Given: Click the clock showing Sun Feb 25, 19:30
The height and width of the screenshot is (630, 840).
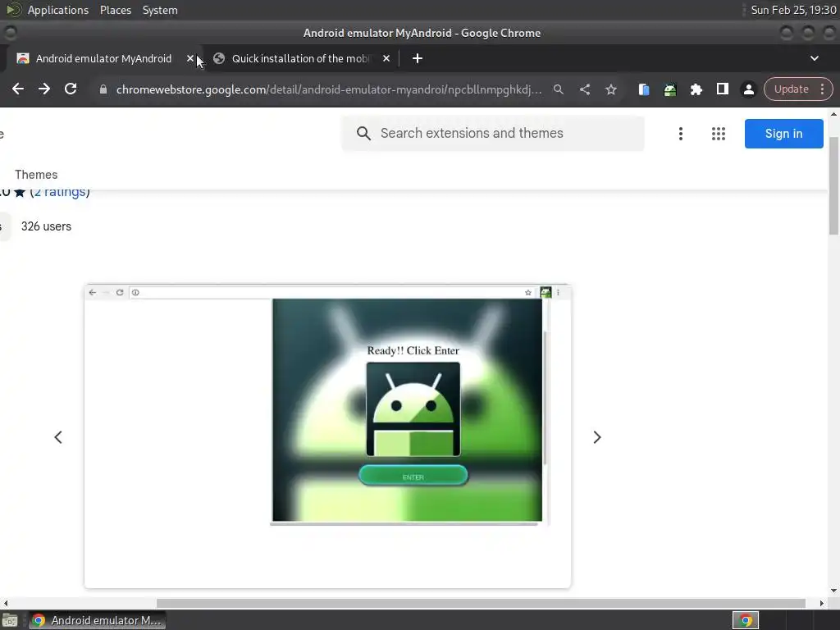Looking at the screenshot, I should tap(793, 10).
